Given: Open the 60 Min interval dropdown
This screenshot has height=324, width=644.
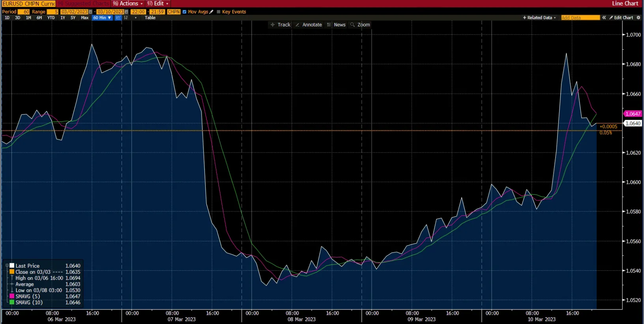Looking at the screenshot, I should pos(102,18).
